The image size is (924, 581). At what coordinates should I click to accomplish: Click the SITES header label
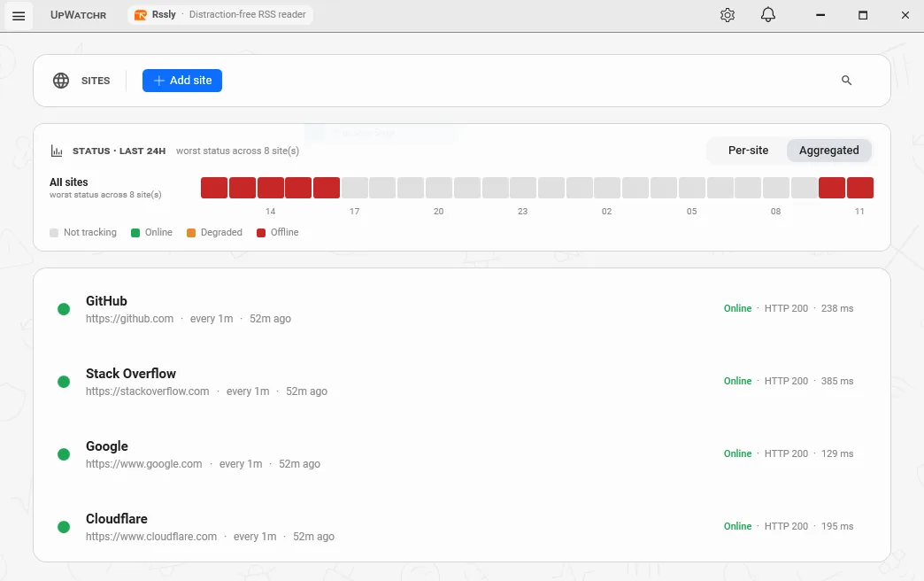pos(96,81)
